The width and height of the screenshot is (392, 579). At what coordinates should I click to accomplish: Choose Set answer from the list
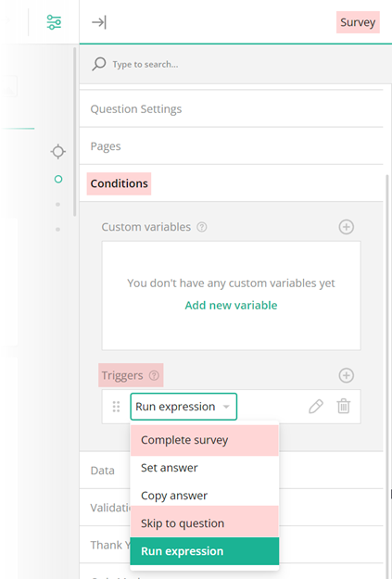pyautogui.click(x=204, y=468)
